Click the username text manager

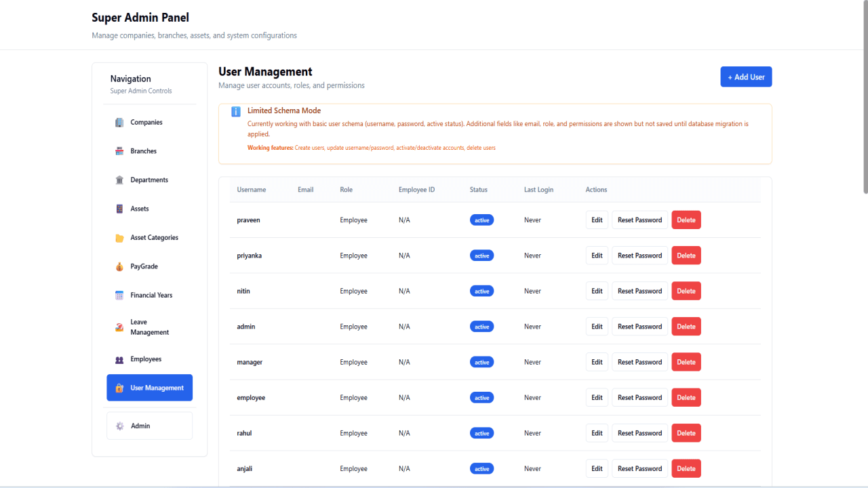click(250, 362)
